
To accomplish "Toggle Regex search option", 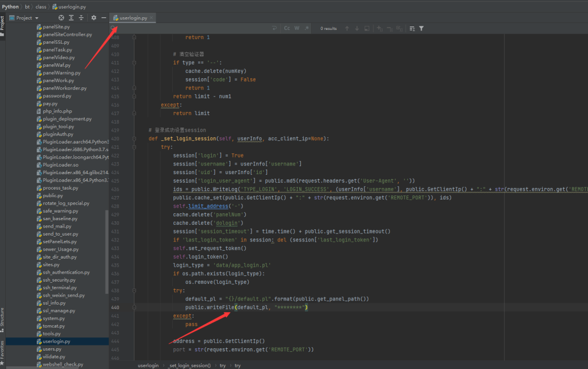I will [307, 28].
